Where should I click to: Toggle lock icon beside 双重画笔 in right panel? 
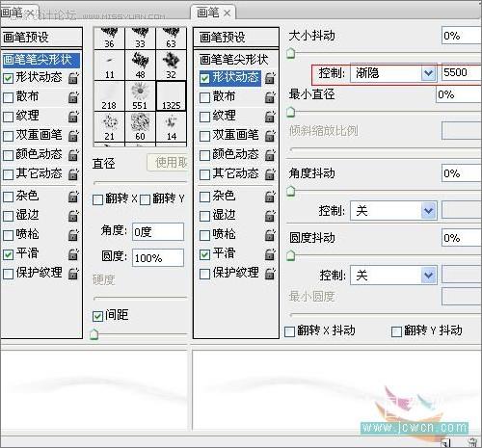[x=270, y=136]
